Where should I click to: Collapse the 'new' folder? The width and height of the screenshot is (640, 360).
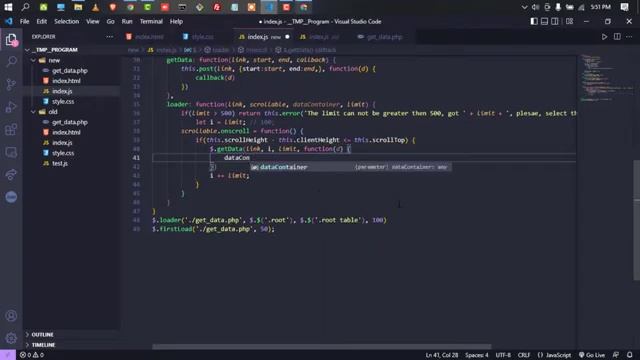(33, 60)
